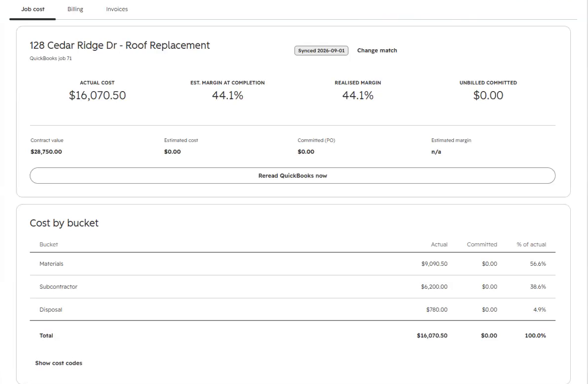Select the Subcontractor bucket row label
This screenshot has width=588, height=384.
click(x=58, y=287)
